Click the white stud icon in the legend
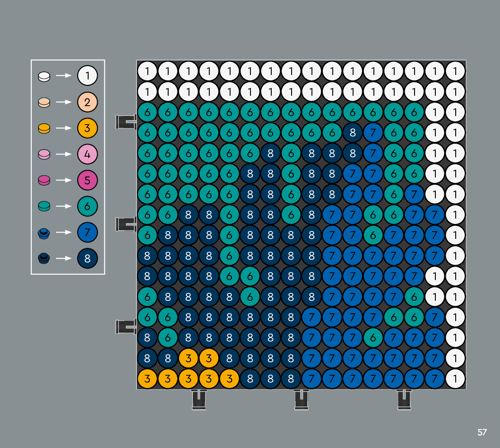This screenshot has width=500, height=448. tap(44, 76)
